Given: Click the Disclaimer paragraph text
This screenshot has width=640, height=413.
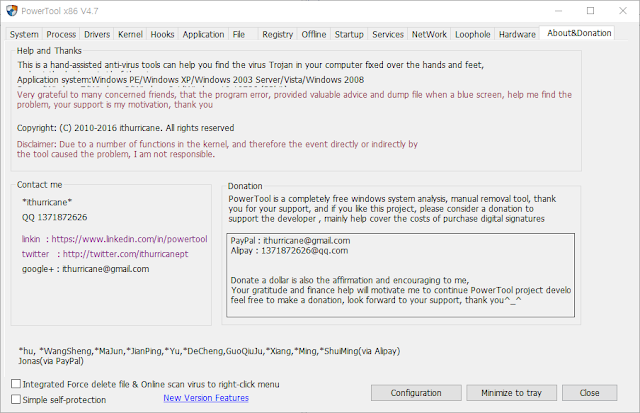Looking at the screenshot, I should point(217,149).
